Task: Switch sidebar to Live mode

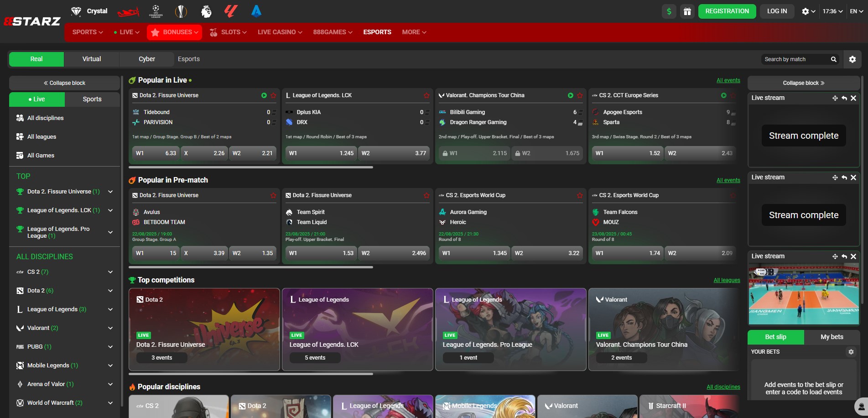Action: pos(37,99)
